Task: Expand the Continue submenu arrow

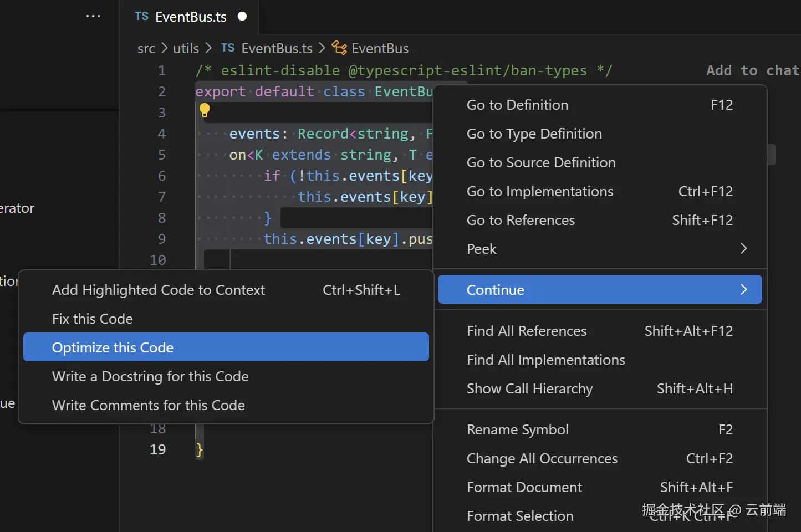Action: pyautogui.click(x=744, y=289)
